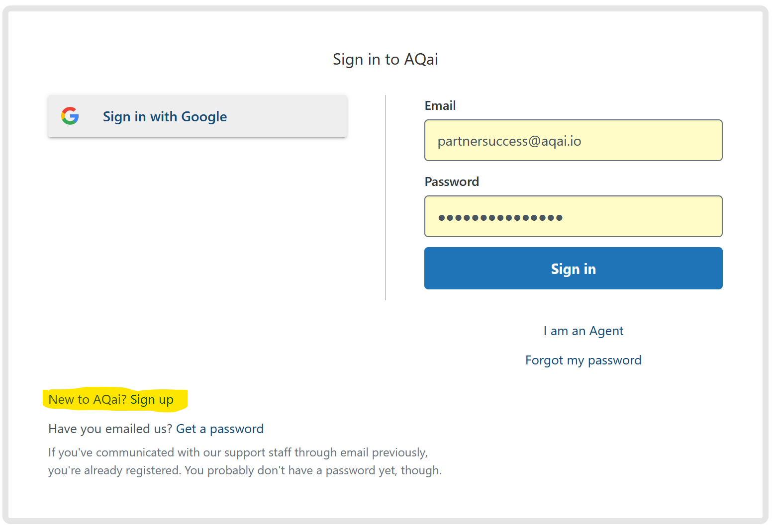The width and height of the screenshot is (774, 532).
Task: Click the Password field label
Action: coord(452,181)
